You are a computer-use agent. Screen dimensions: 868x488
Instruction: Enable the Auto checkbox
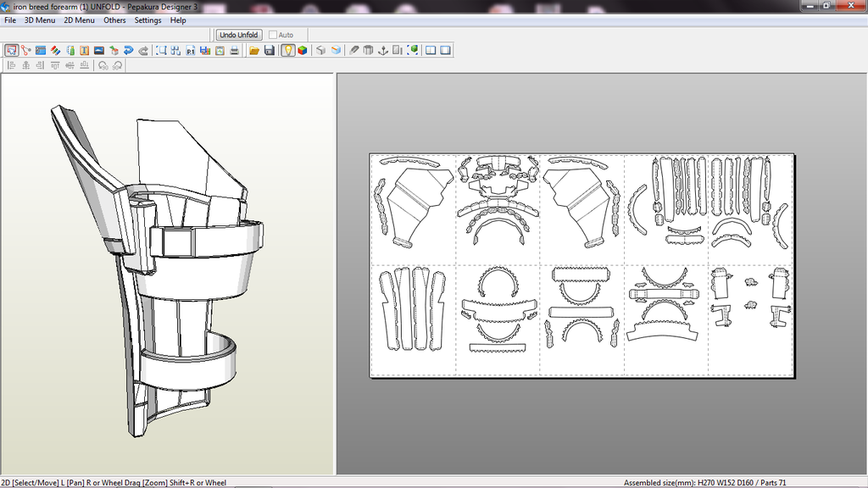click(273, 35)
